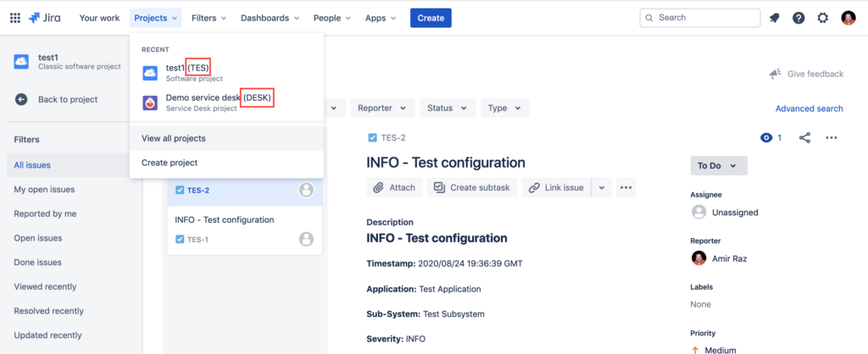Click the back arrow icon beside Back to project
Image resolution: width=868 pixels, height=354 pixels.
[21, 100]
